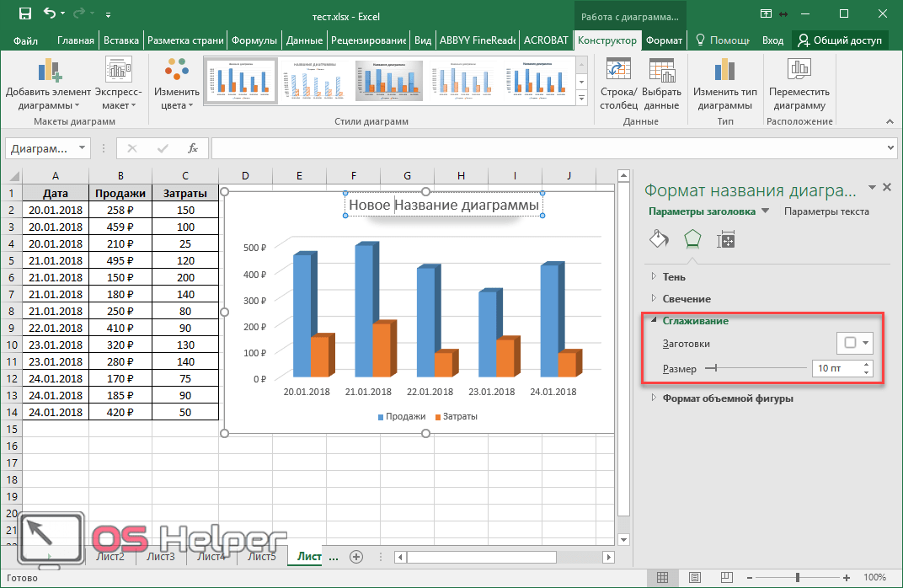The width and height of the screenshot is (903, 588).
Task: Click the Save icon in title bar
Action: click(x=25, y=13)
